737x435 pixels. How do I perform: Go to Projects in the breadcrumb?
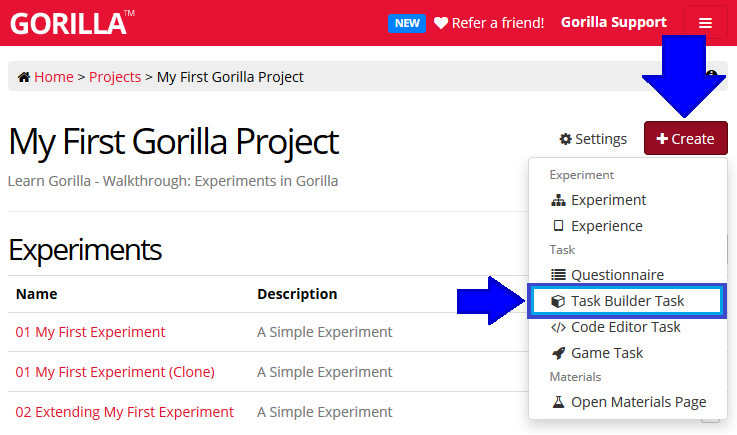coord(115,77)
